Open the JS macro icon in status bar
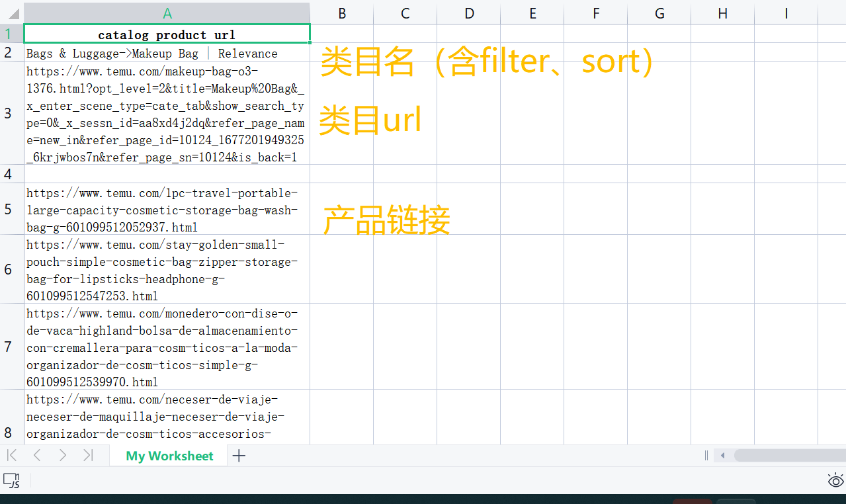This screenshot has width=846, height=504. click(11, 480)
